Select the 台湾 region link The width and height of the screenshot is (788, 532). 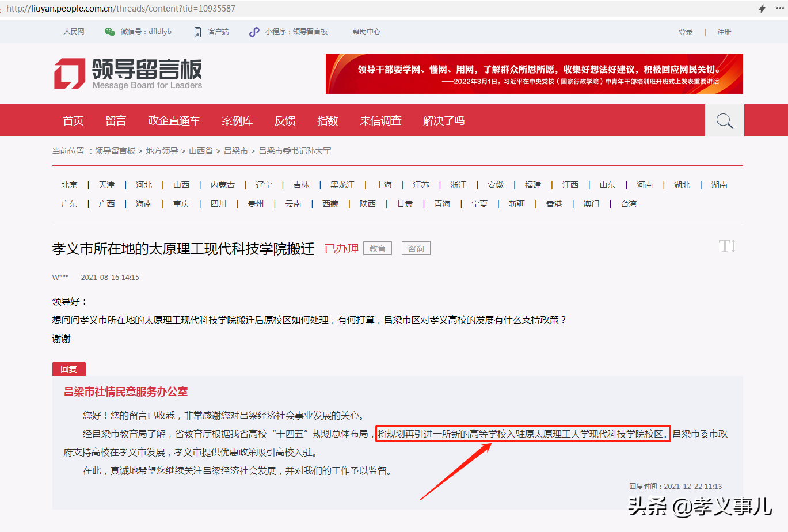pyautogui.click(x=629, y=204)
